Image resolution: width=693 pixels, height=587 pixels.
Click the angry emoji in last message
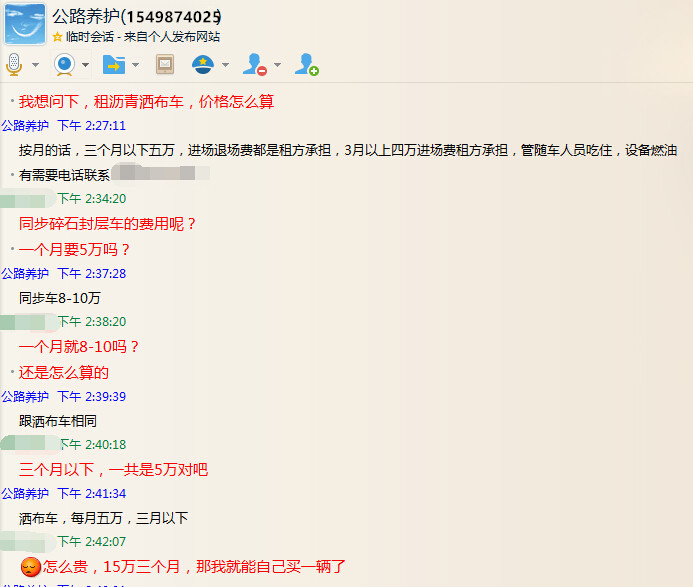[x=30, y=567]
